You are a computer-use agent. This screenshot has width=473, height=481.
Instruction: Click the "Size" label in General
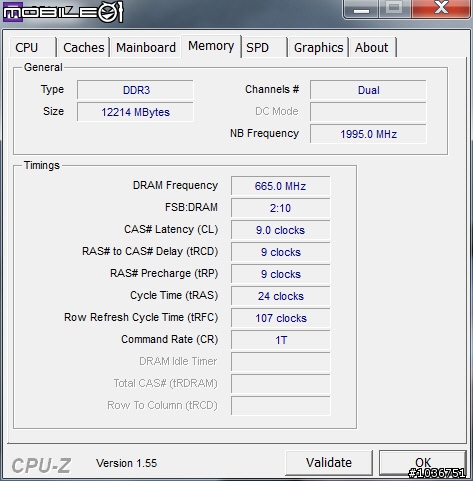coord(53,111)
